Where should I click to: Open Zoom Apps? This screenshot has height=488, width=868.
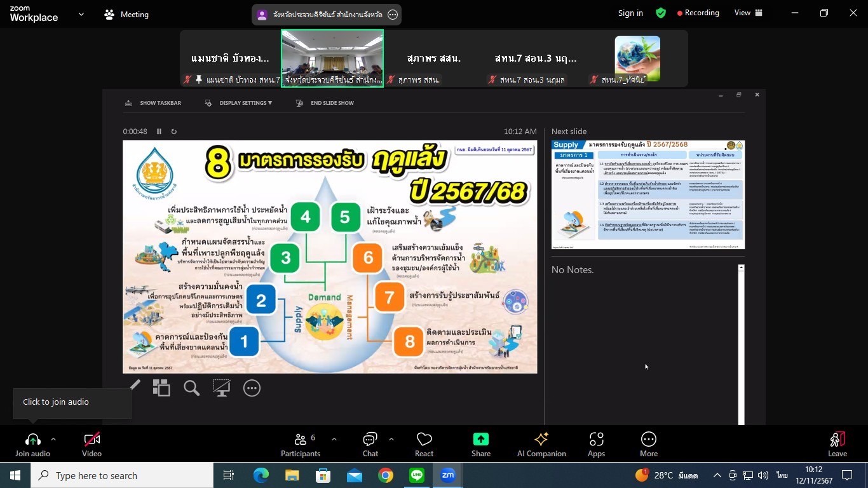[x=596, y=444]
